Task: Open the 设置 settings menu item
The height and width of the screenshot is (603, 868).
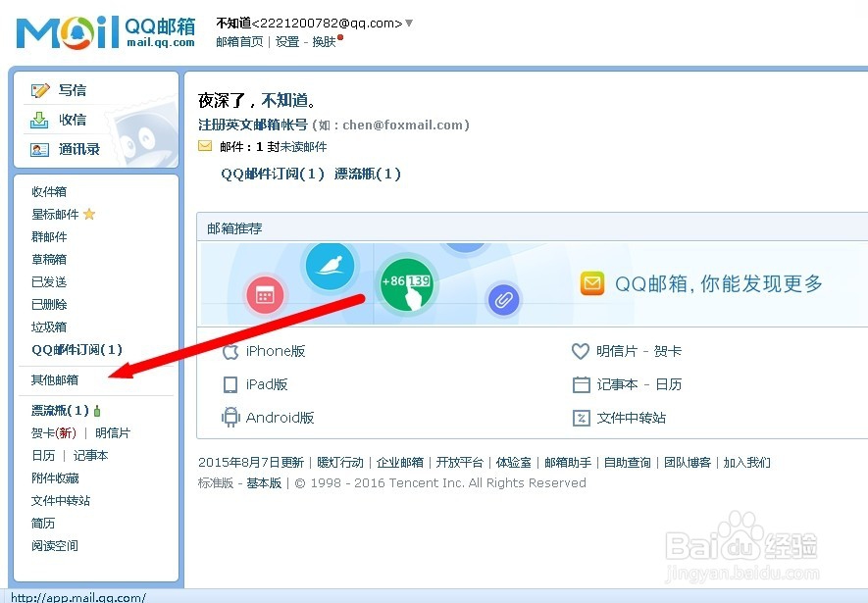Action: point(286,41)
